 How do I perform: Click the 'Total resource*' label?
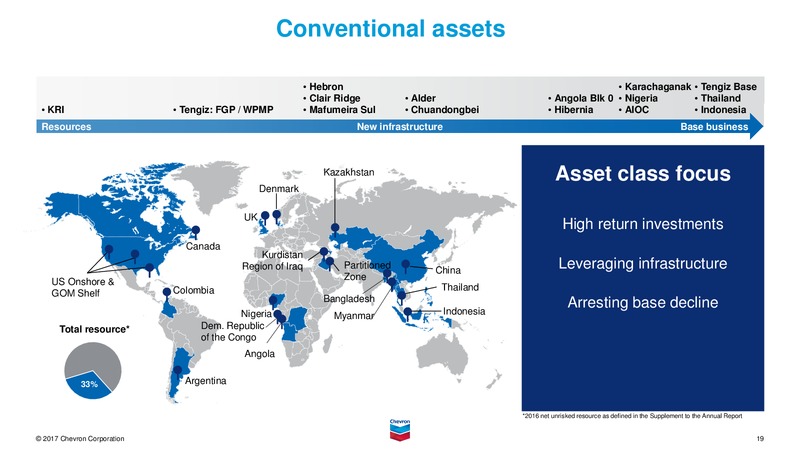point(94,329)
